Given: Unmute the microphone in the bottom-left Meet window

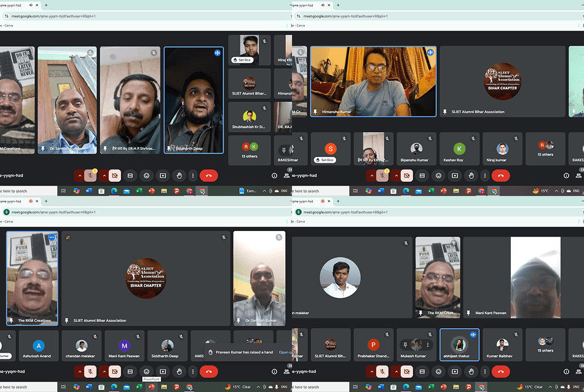Looking at the screenshot, I should 90,372.
